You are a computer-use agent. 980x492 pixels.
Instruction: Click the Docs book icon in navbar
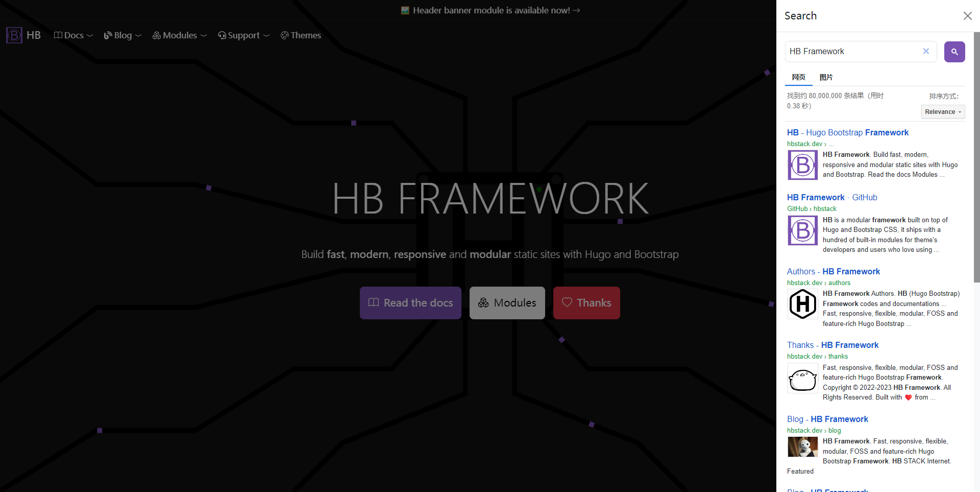pos(58,35)
